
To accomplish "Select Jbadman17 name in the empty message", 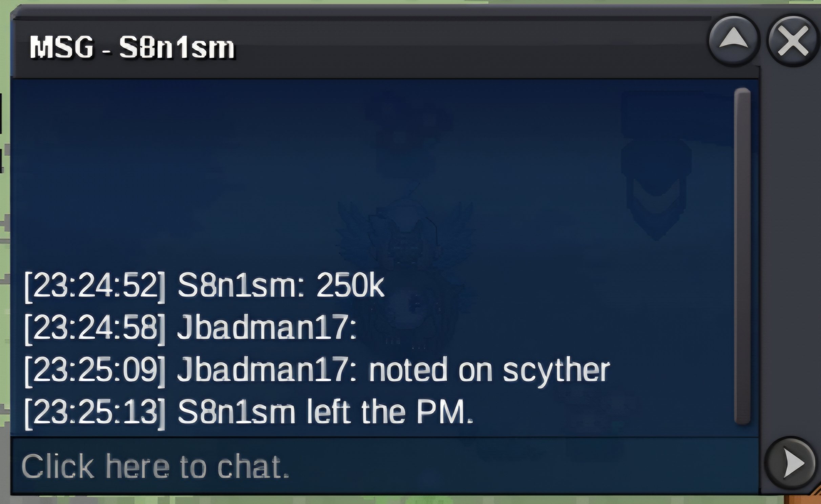I will tap(263, 327).
